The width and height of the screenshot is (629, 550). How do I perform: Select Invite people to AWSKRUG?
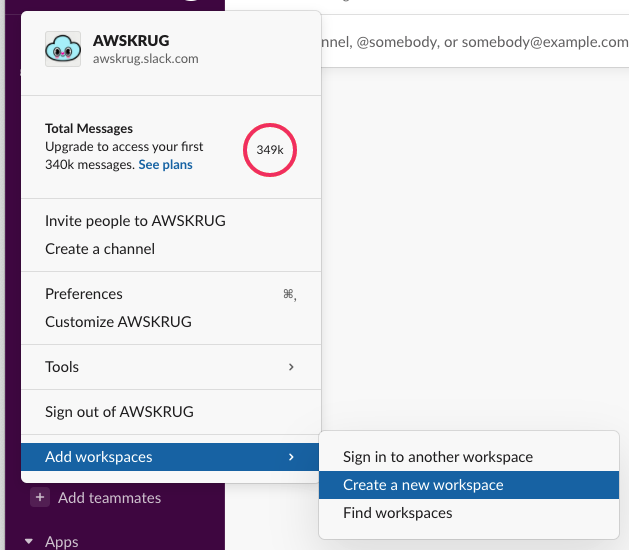[x=171, y=221]
